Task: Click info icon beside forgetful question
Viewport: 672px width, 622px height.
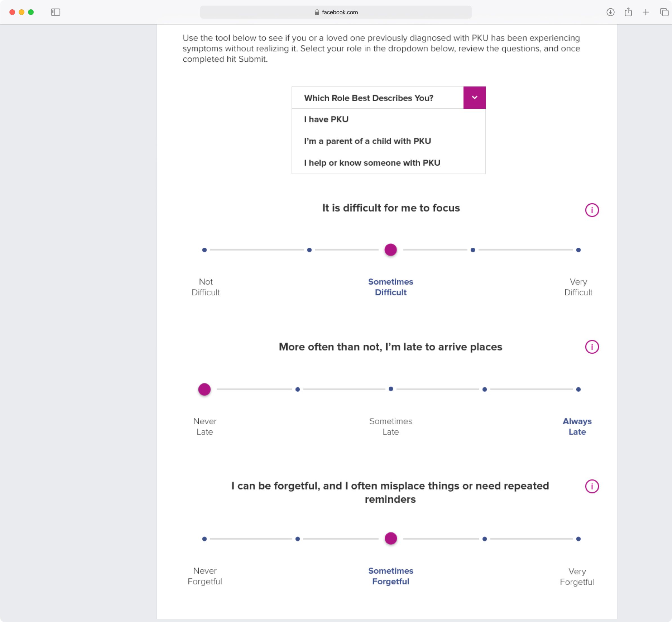Action: point(592,486)
